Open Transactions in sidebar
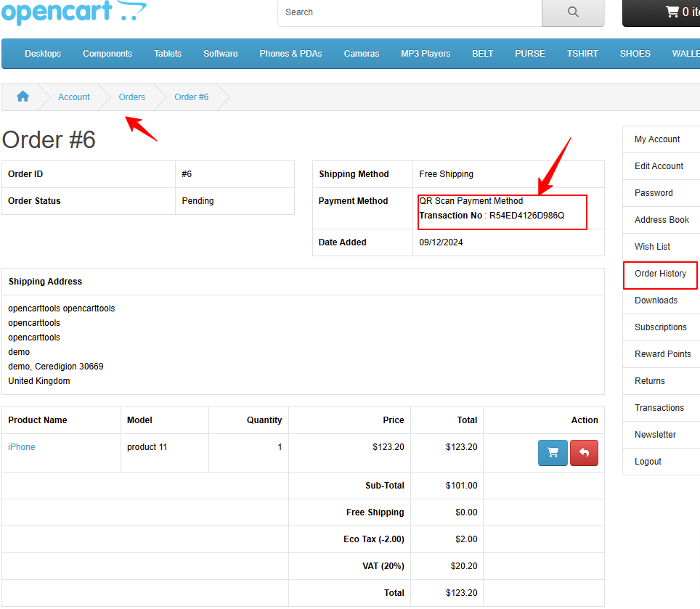 pyautogui.click(x=662, y=407)
